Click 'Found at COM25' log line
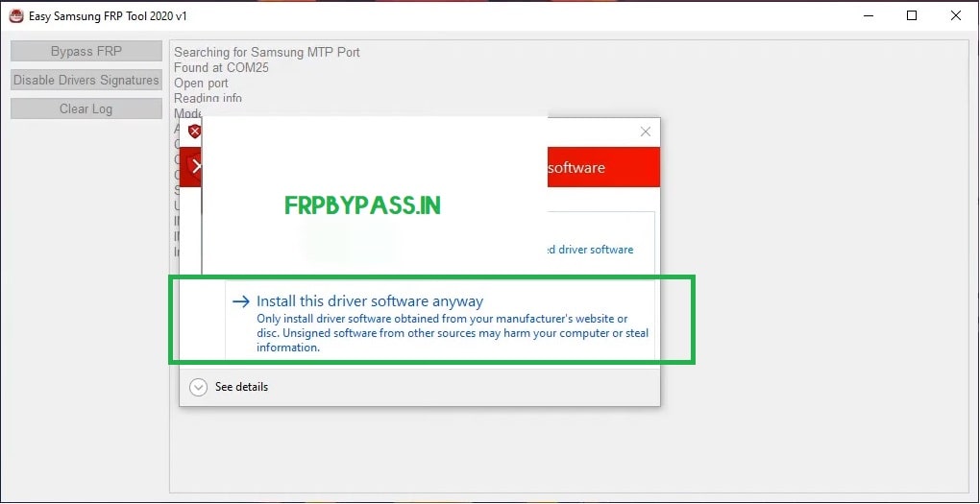The image size is (980, 504). (221, 67)
